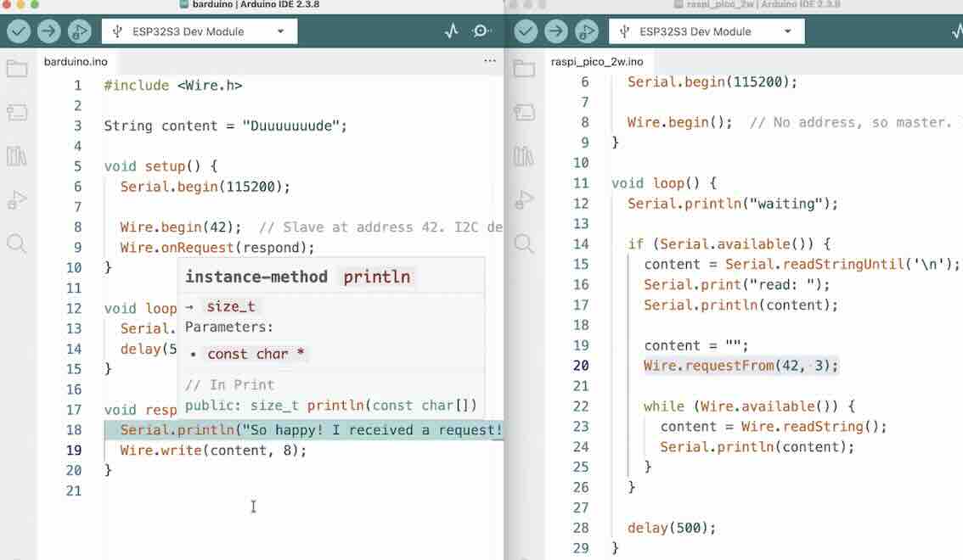
Task: Click Verify button in raspi_pico_2w window
Action: click(526, 31)
